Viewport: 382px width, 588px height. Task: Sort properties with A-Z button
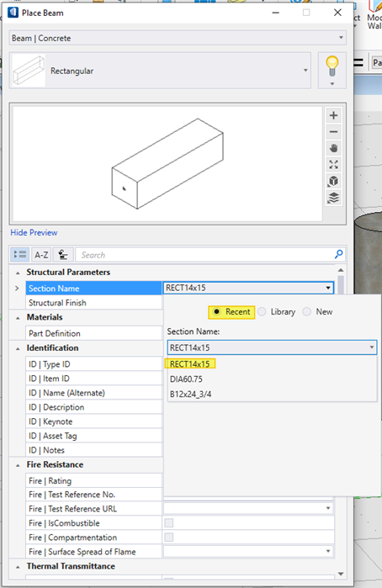pos(41,255)
